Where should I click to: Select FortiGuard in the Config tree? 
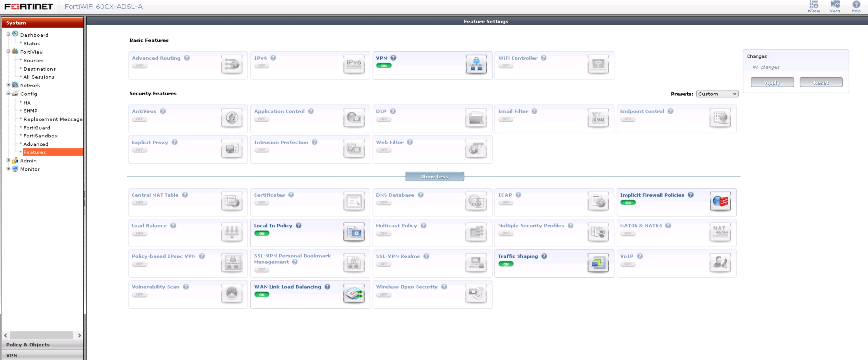(x=37, y=128)
